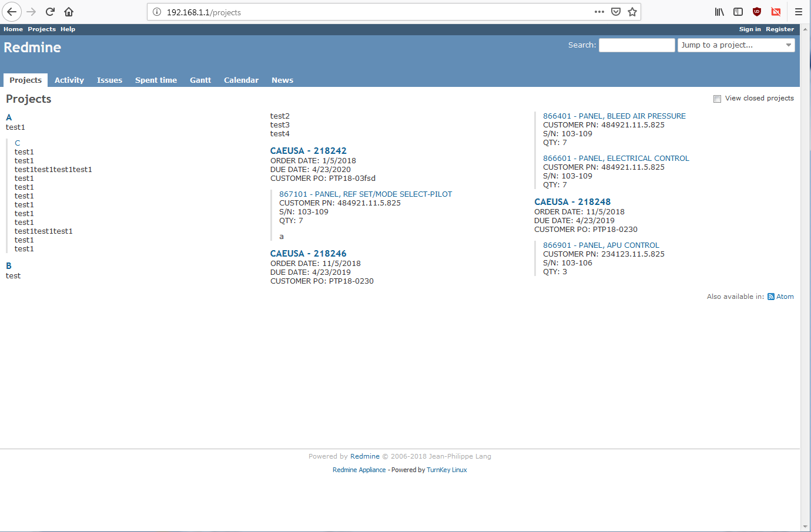This screenshot has height=532, width=811.
Task: Open 867101 - PANEL, REF SET/MODE SELECT-PILOT
Action: 366,194
